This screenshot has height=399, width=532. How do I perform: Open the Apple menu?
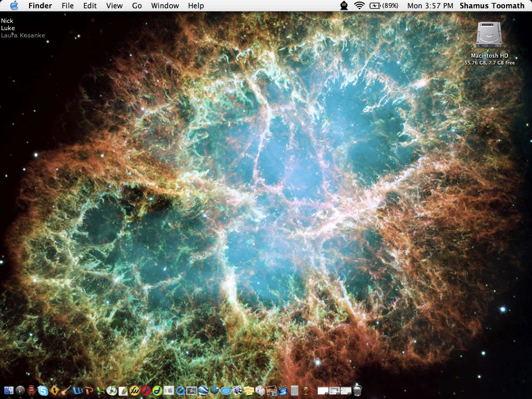[x=14, y=5]
